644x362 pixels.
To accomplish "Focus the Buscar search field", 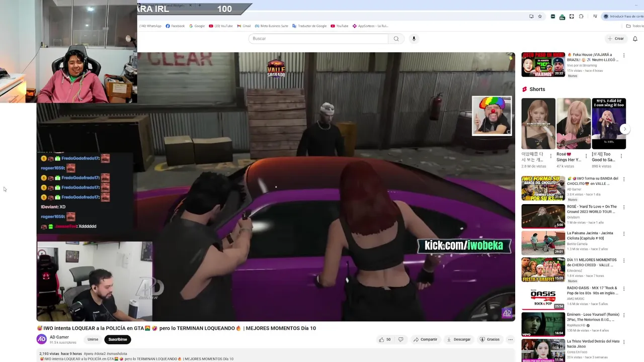I will point(318,39).
